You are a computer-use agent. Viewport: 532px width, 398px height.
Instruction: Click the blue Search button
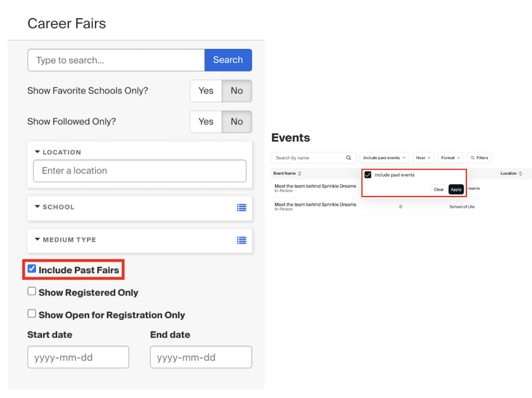[228, 60]
